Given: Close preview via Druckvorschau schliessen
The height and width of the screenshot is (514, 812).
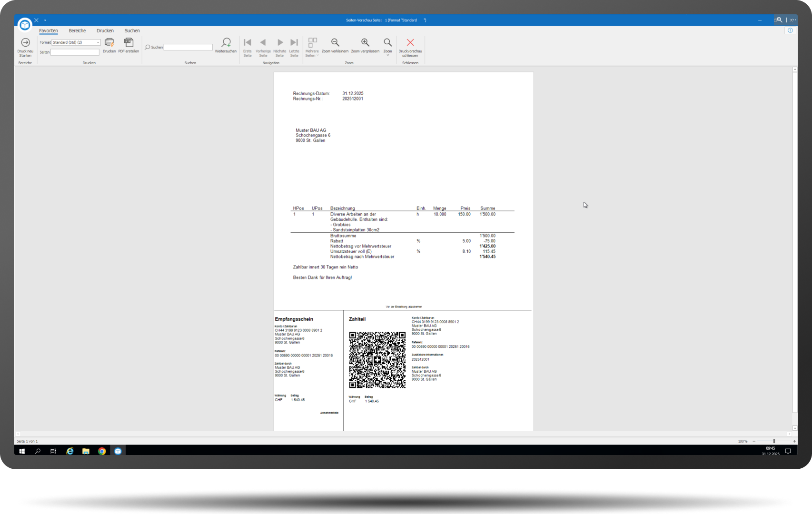Looking at the screenshot, I should (410, 43).
